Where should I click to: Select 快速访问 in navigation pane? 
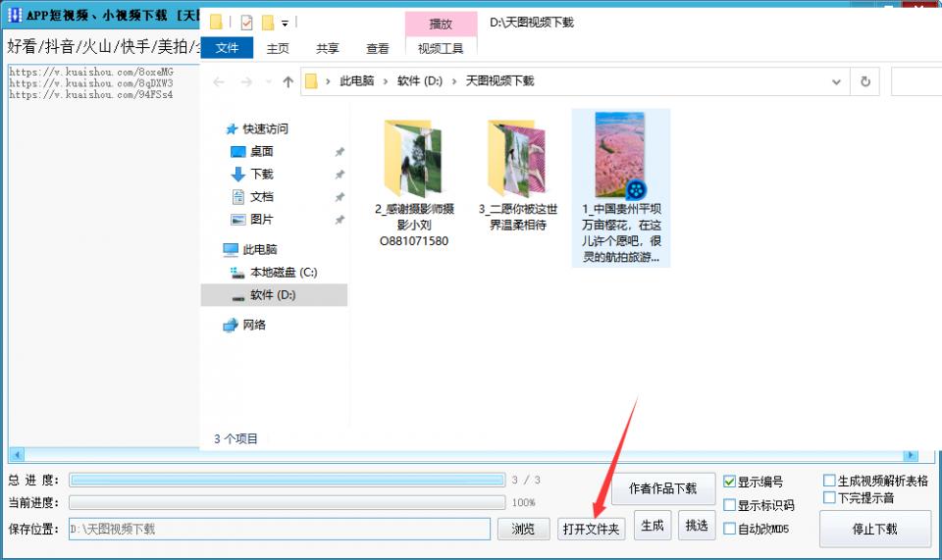click(265, 129)
